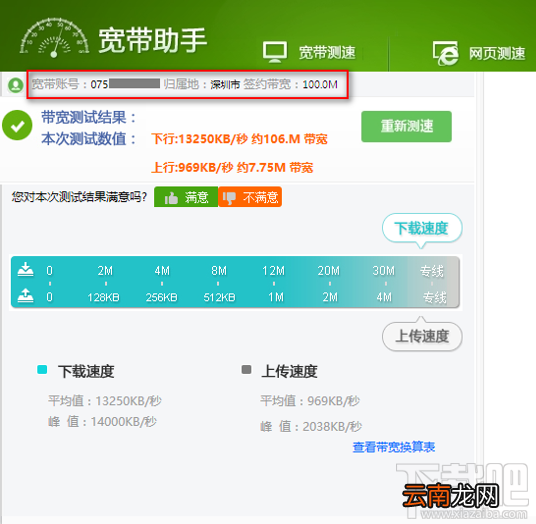The width and height of the screenshot is (536, 524).
Task: Click the green checkmark result icon
Action: click(x=17, y=125)
